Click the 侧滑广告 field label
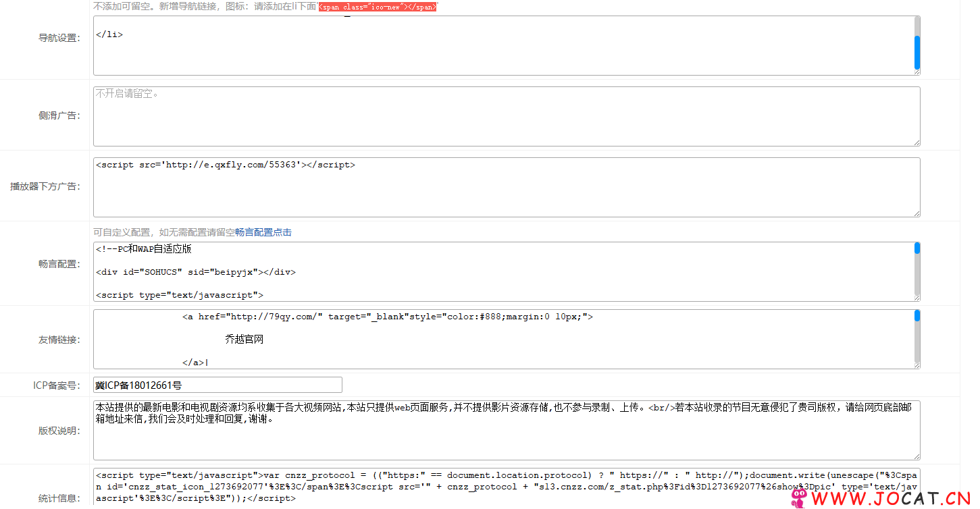 [59, 115]
